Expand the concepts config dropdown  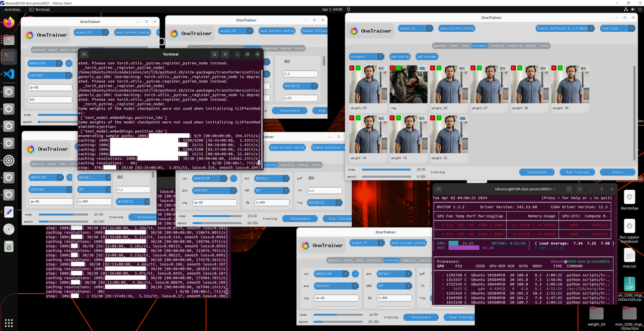366,56
